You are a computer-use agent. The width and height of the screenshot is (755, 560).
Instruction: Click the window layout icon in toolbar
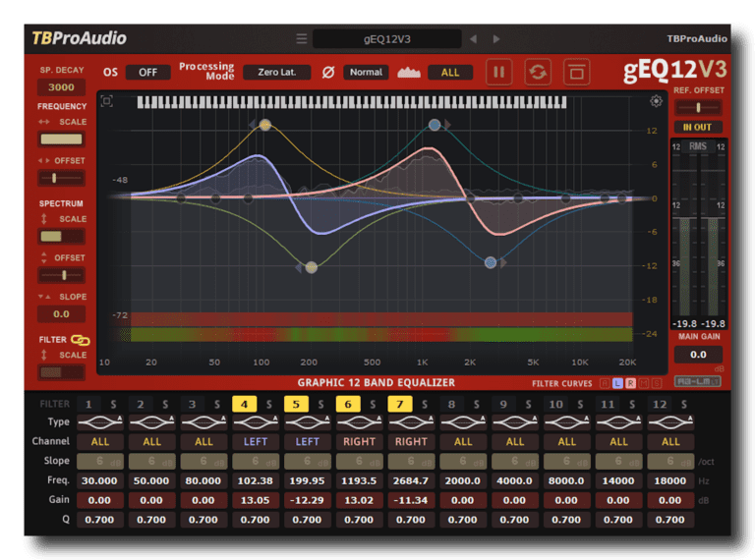pos(576,72)
